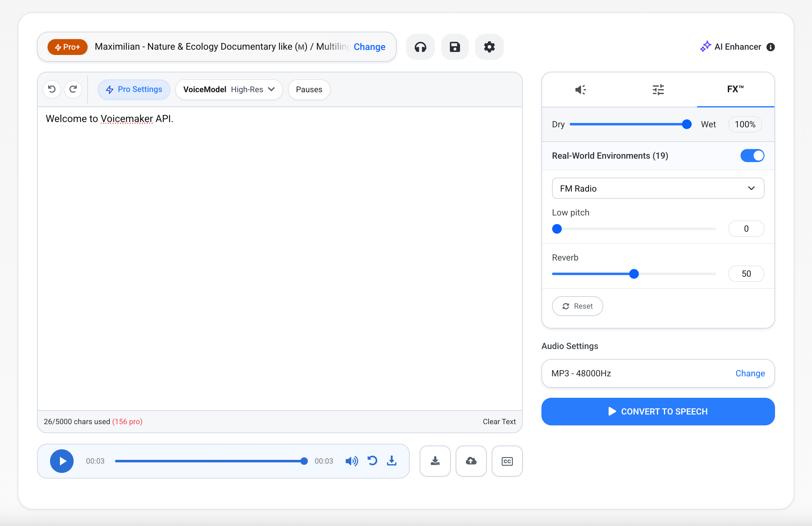Click Change link in Audio Settings

[x=750, y=373]
